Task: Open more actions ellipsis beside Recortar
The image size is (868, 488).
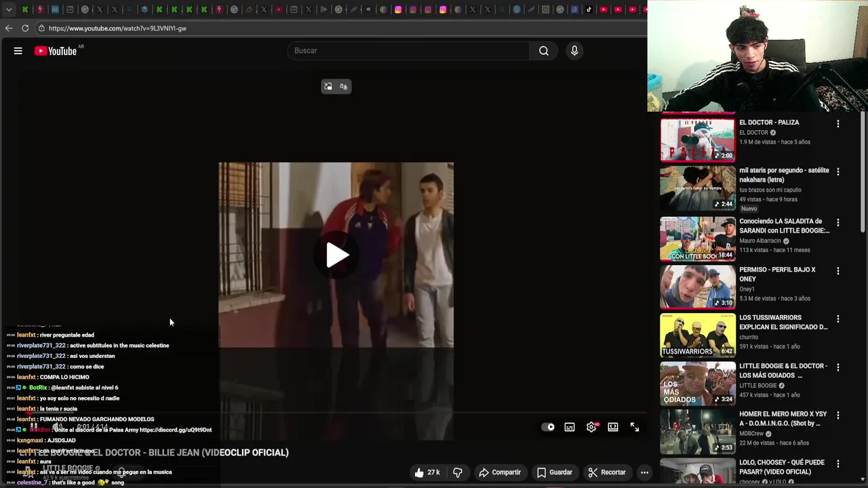Action: [645, 472]
